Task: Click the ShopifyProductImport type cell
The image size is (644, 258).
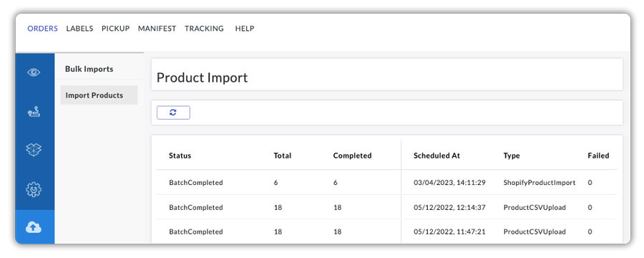Action: tap(540, 182)
